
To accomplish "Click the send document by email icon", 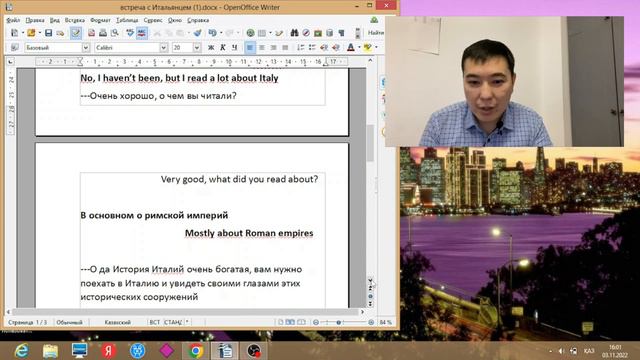I will pos(60,33).
